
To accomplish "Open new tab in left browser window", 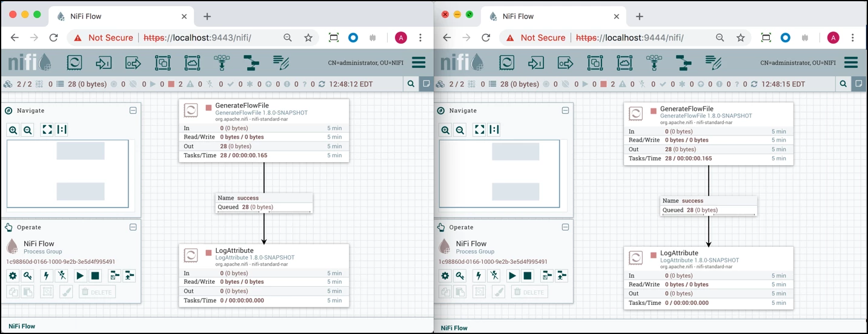I will [x=207, y=16].
